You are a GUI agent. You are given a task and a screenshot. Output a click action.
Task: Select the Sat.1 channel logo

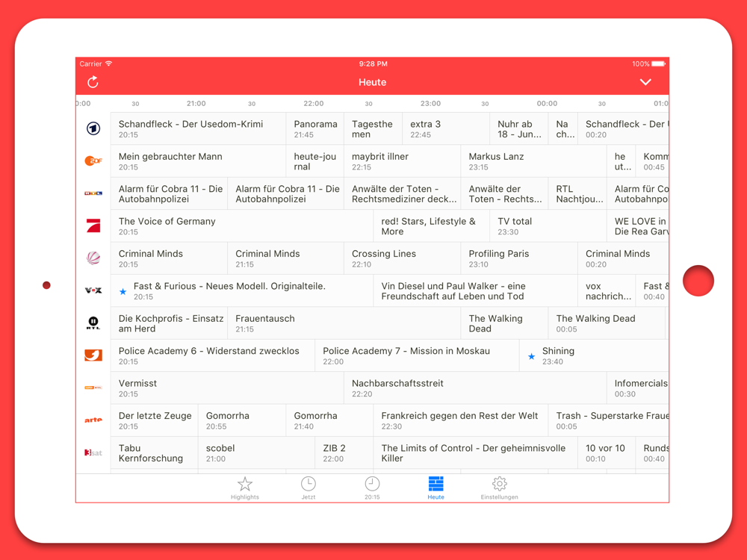tap(93, 258)
